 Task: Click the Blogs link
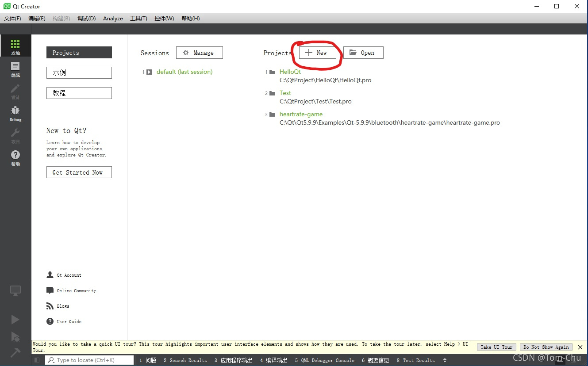pyautogui.click(x=63, y=306)
